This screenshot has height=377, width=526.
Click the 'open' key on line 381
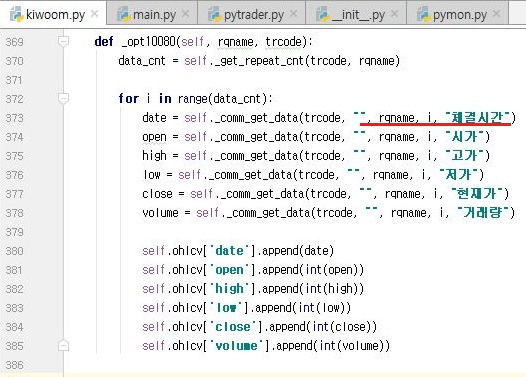coord(229,270)
